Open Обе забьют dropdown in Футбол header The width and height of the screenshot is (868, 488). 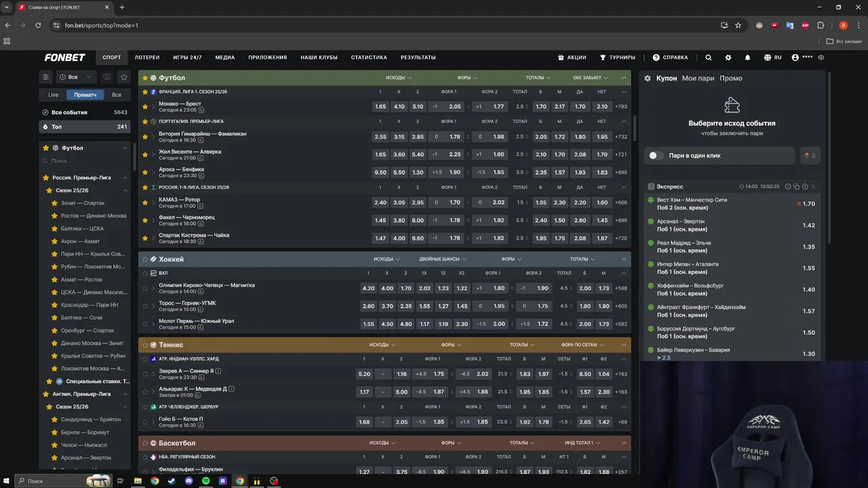coord(590,78)
